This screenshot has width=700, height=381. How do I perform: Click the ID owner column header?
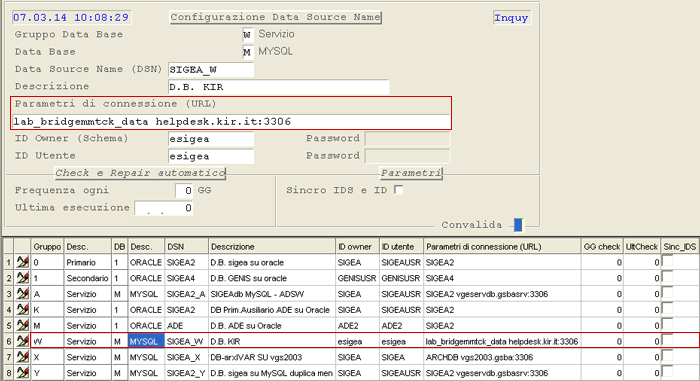pyautogui.click(x=357, y=247)
